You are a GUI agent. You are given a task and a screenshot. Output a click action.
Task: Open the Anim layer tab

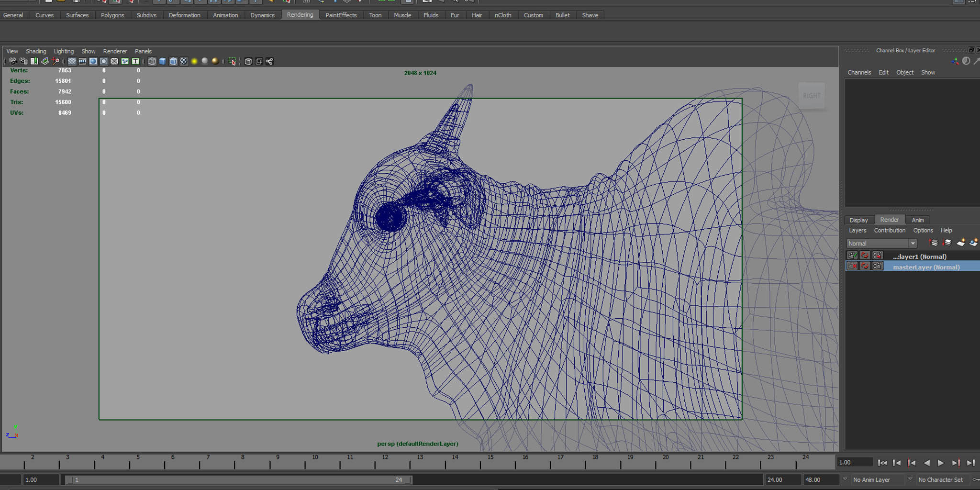point(918,220)
